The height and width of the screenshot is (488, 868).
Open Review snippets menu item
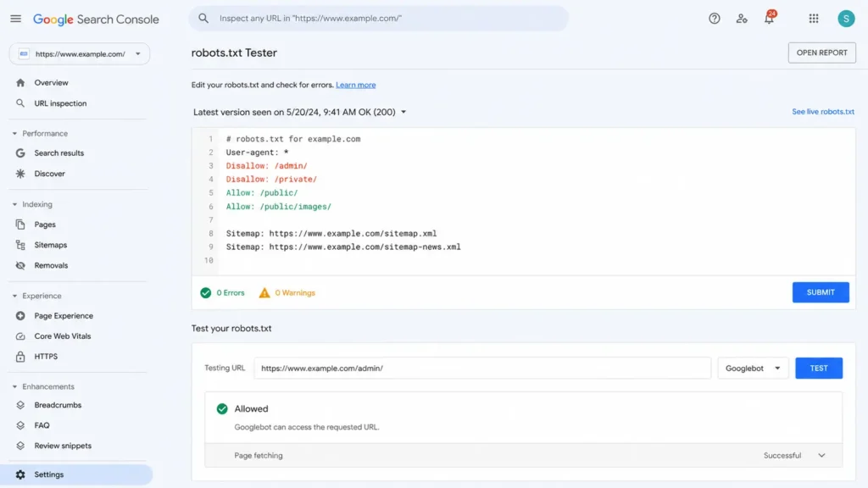(x=63, y=446)
